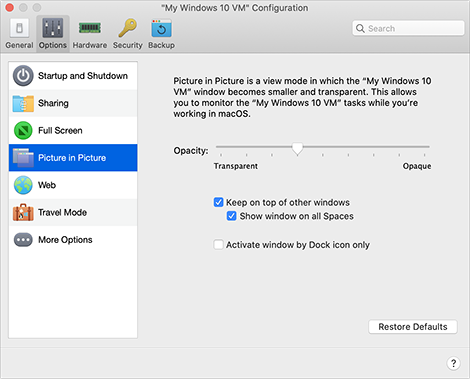Image resolution: width=470 pixels, height=379 pixels.
Task: Select the Startup and Shutdown label
Action: pyautogui.click(x=83, y=76)
